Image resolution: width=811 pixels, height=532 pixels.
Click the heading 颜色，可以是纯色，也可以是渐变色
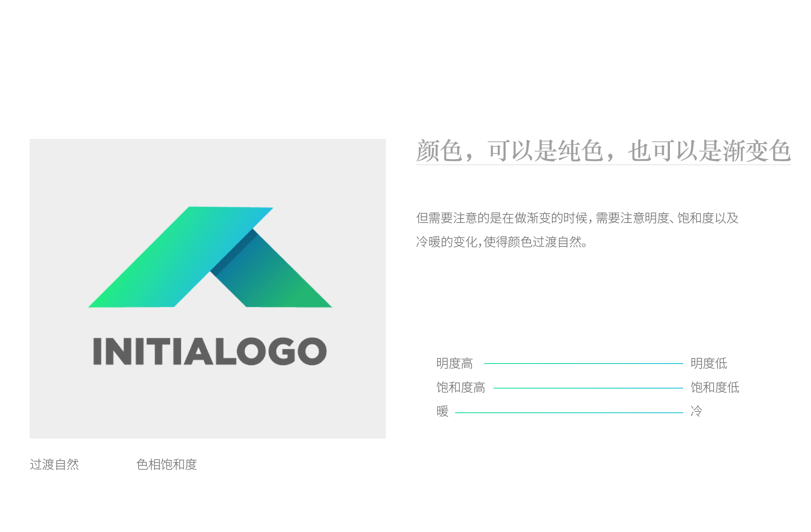tap(603, 151)
